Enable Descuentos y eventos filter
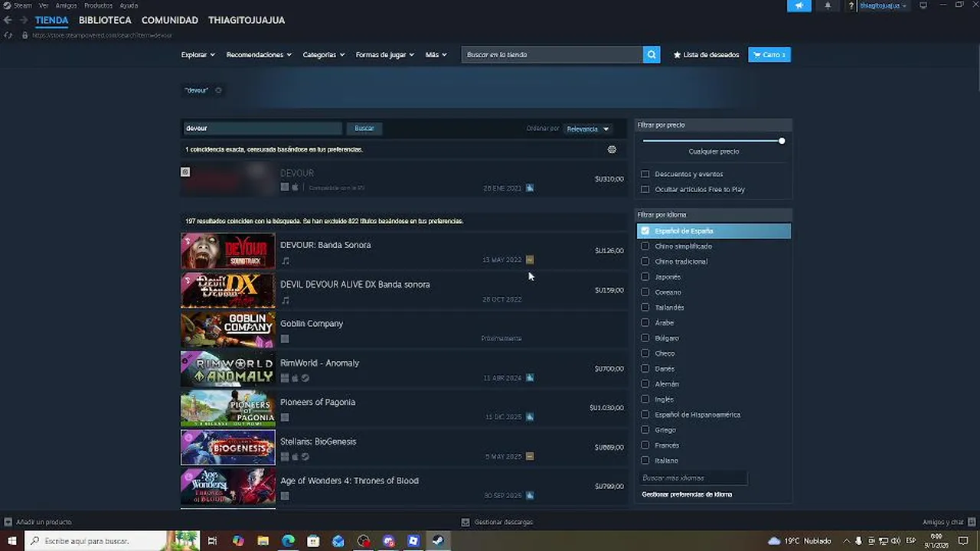Viewport: 980px width, 551px height. point(645,174)
